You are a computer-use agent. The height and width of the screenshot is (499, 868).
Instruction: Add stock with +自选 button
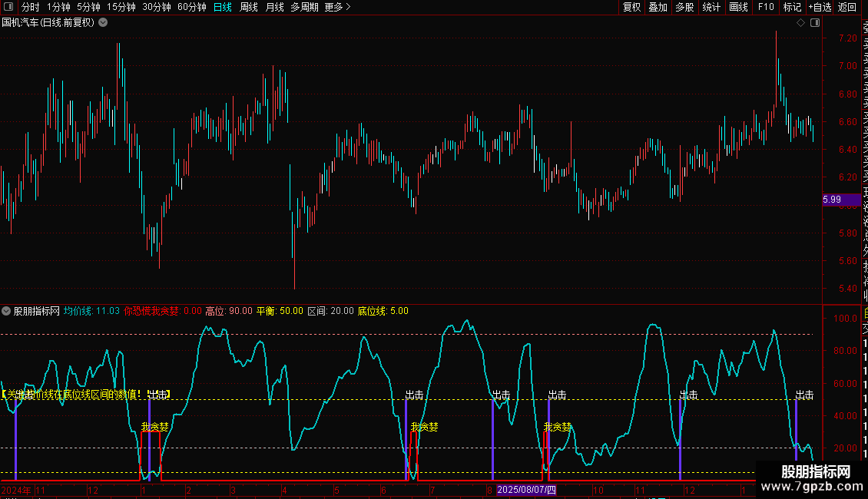[819, 8]
